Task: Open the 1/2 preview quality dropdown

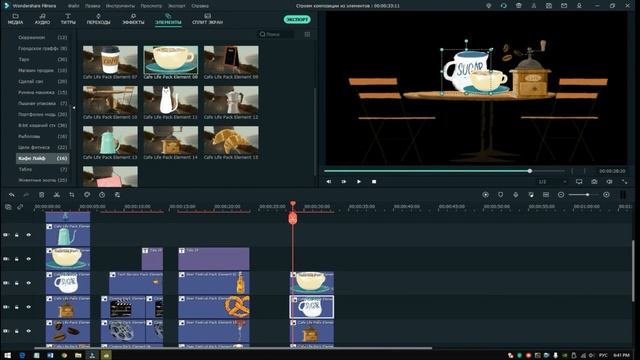Action: [552, 182]
